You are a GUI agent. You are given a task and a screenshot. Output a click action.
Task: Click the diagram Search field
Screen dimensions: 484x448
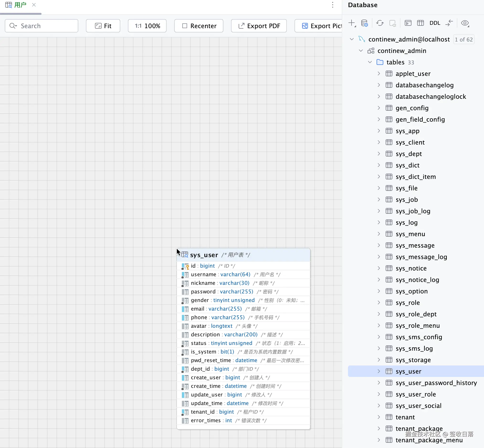coord(42,26)
